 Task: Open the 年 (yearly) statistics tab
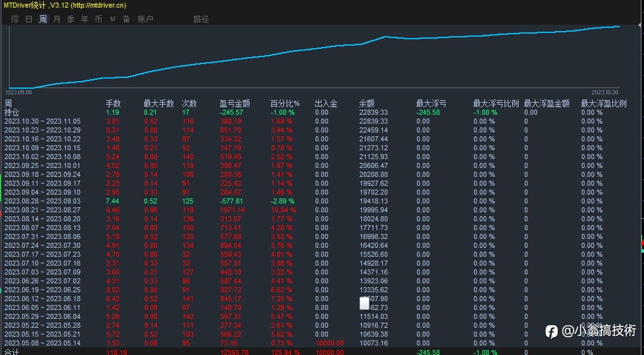[x=85, y=19]
